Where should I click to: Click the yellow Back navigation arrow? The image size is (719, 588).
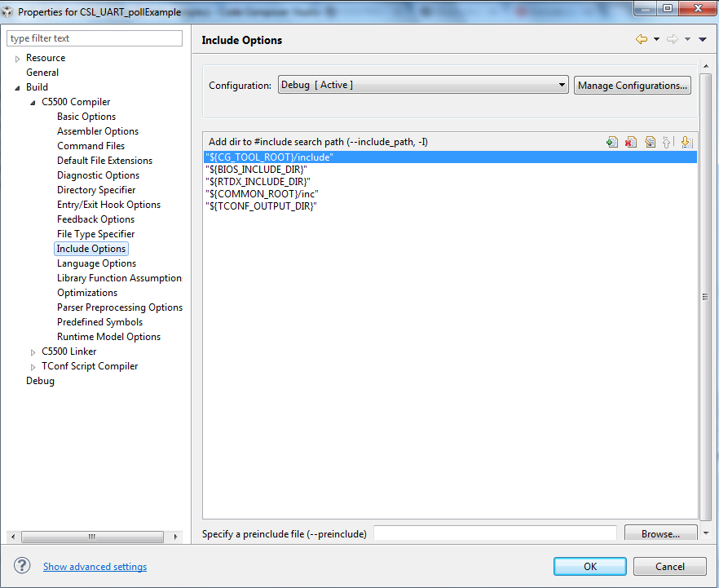[642, 39]
